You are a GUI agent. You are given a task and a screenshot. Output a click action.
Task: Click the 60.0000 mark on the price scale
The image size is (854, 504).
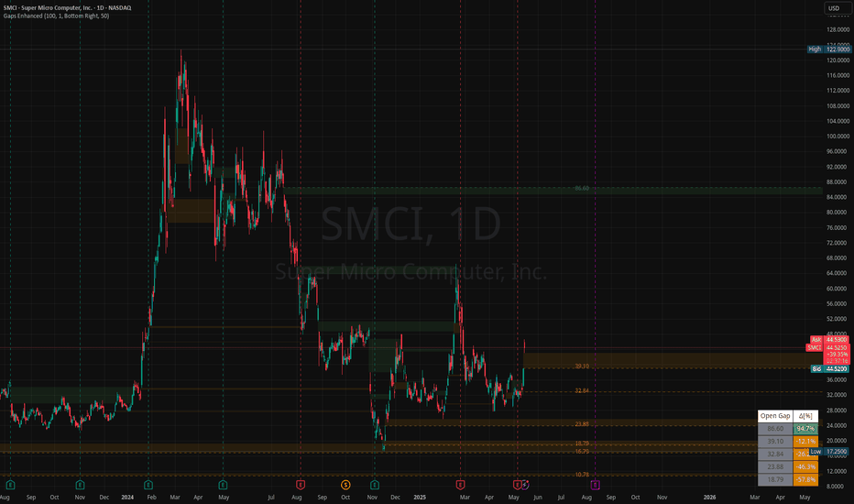click(838, 289)
